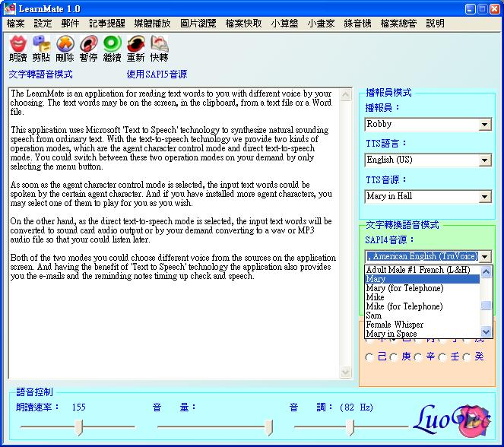Open the 錄音機 menu

(357, 24)
